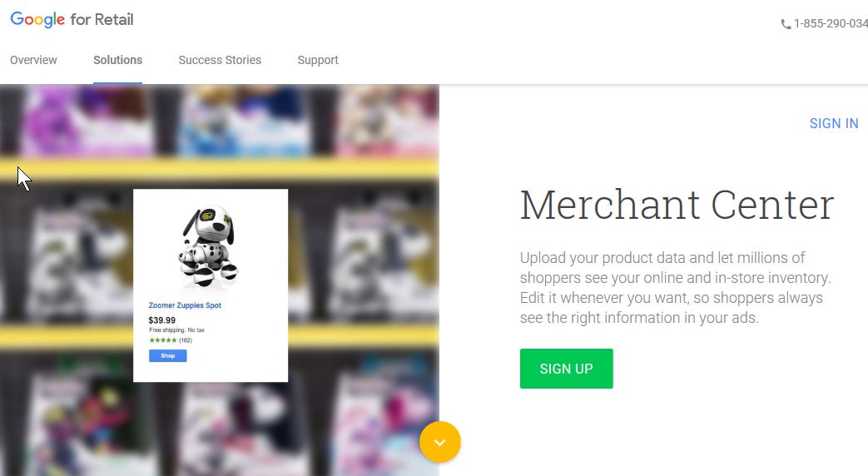Click the "for Retail" text beside logo
The height and width of the screenshot is (476, 868).
[102, 20]
